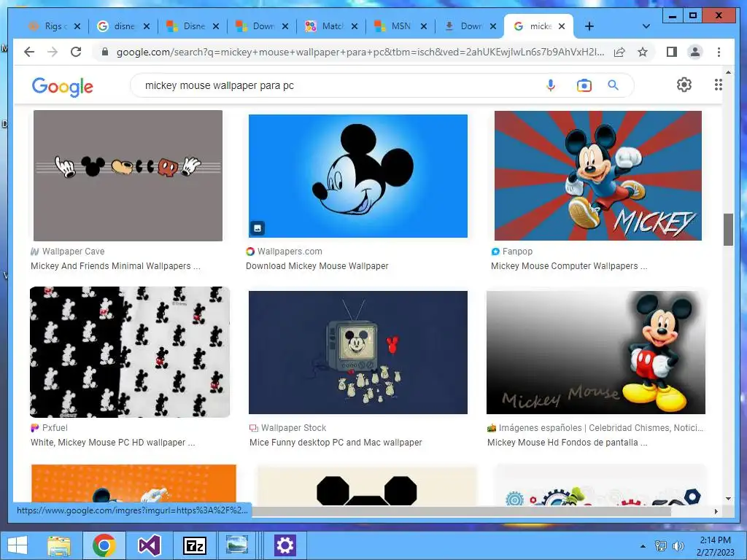747x560 pixels.
Task: Click the scroll up arrow
Action: click(x=728, y=72)
